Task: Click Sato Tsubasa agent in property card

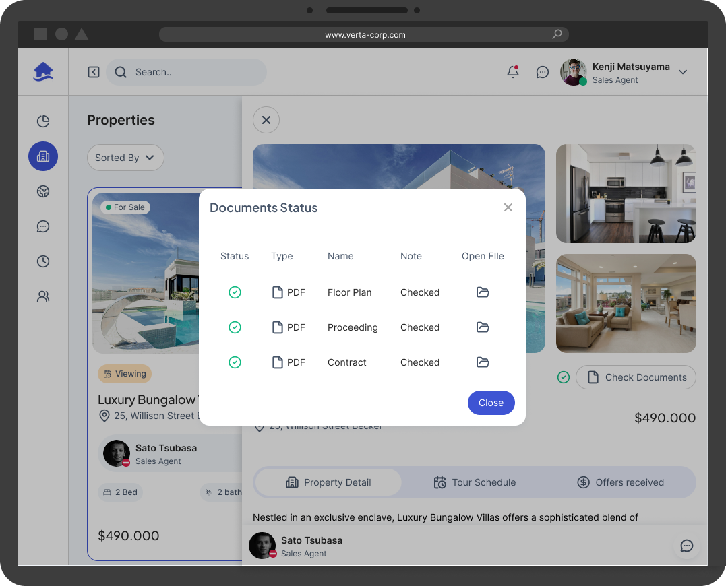Action: point(166,454)
